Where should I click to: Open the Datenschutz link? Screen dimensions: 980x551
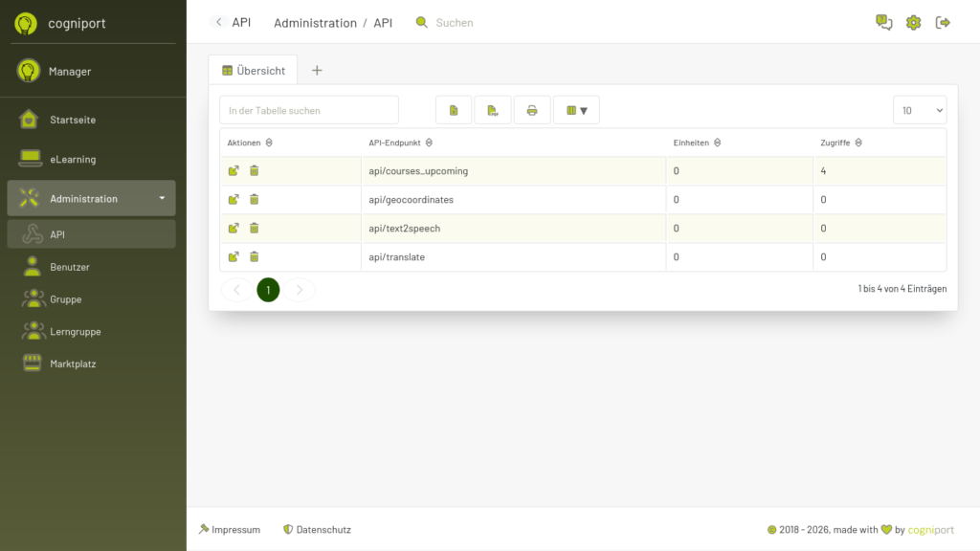323,529
